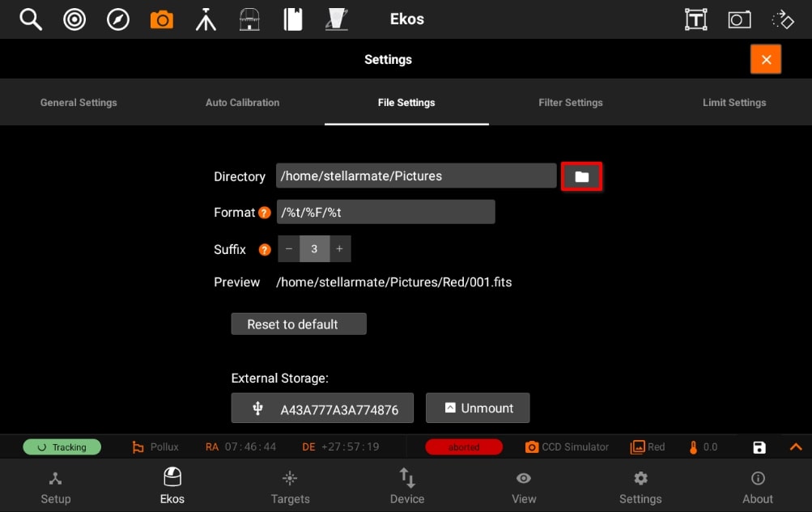Open the scheduler notebook icon

[292, 19]
